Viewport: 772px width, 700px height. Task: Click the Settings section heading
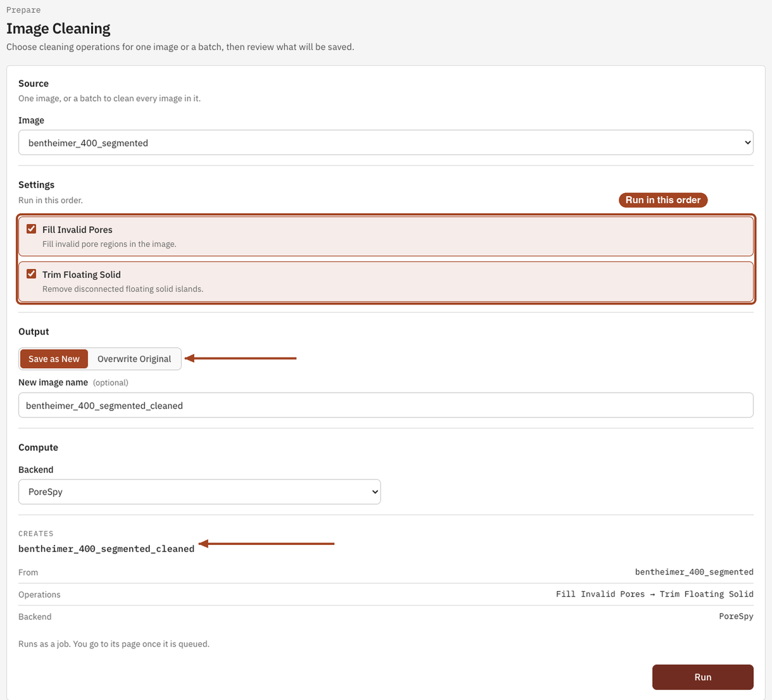pos(36,185)
